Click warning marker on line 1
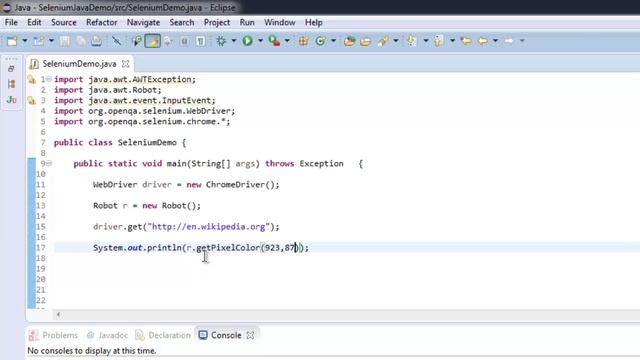Viewport: 640px width, 360px height. click(32, 79)
